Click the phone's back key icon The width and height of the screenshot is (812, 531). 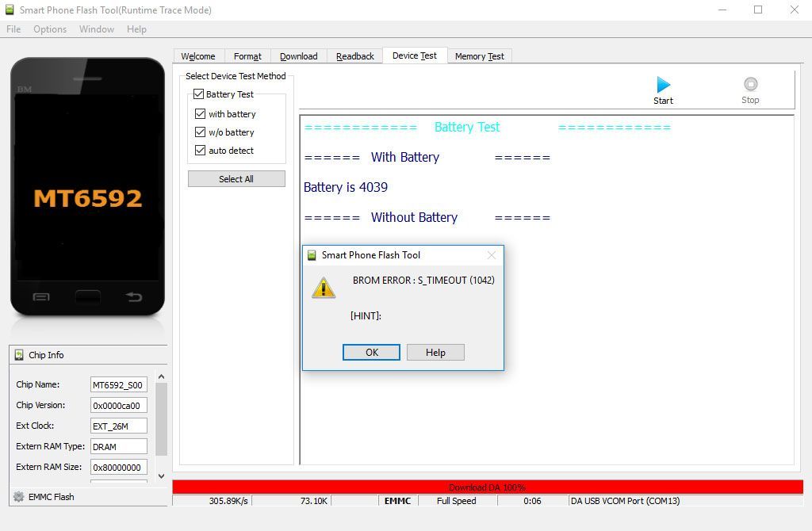pyautogui.click(x=133, y=296)
